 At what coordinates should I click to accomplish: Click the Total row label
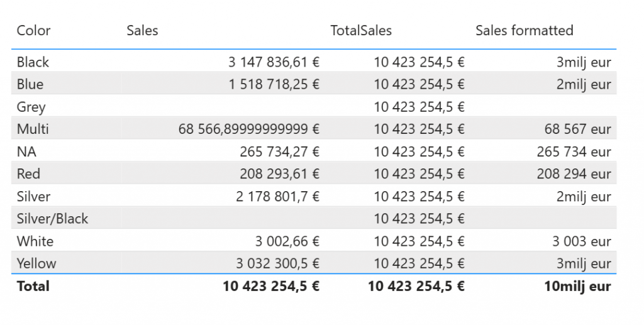pyautogui.click(x=33, y=286)
